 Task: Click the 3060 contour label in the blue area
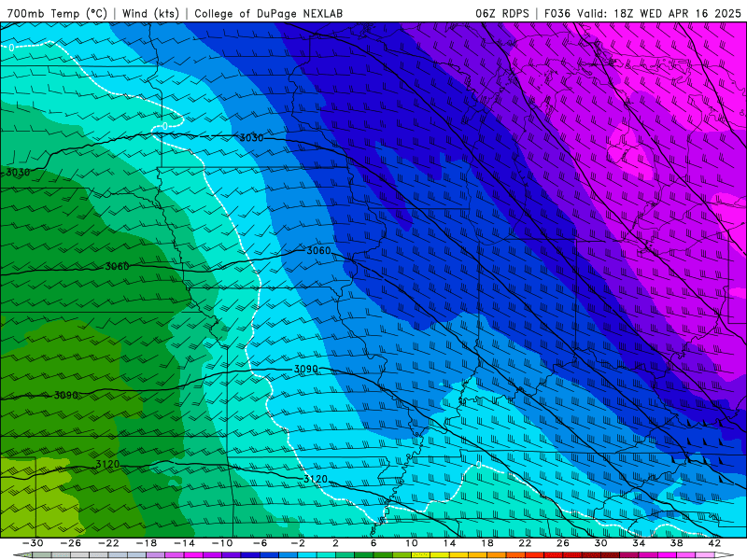point(318,250)
